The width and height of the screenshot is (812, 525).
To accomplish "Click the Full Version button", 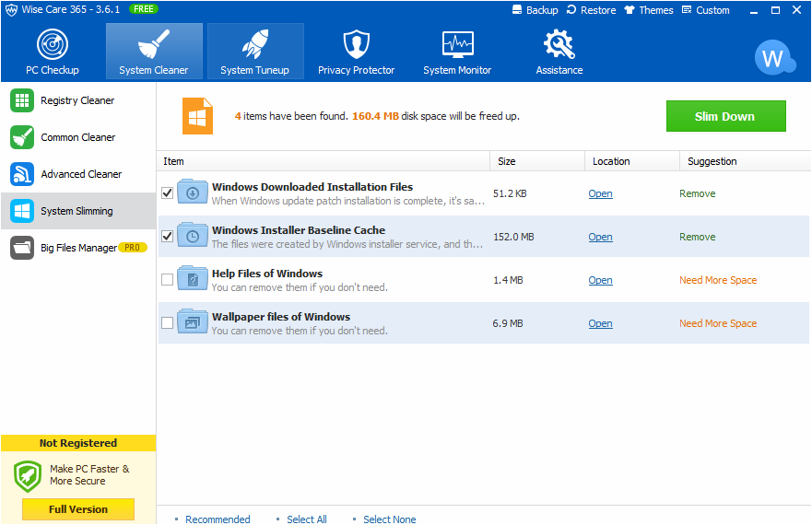I will [78, 509].
